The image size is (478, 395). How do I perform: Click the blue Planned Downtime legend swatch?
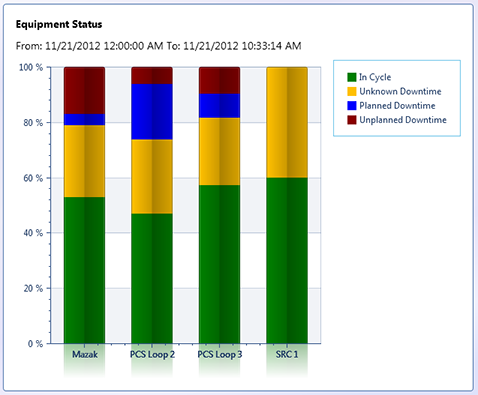tap(352, 106)
